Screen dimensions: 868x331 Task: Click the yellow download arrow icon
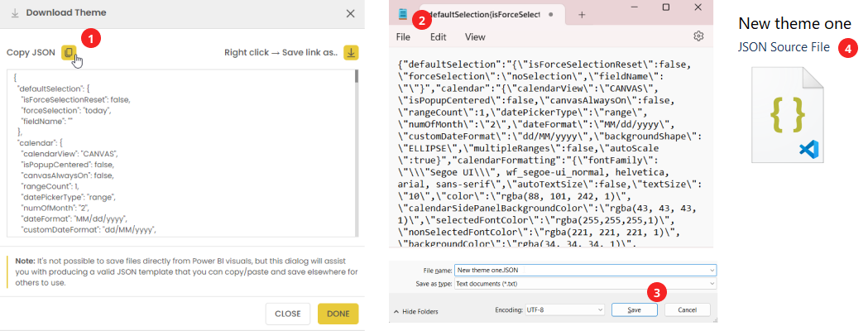coord(351,53)
